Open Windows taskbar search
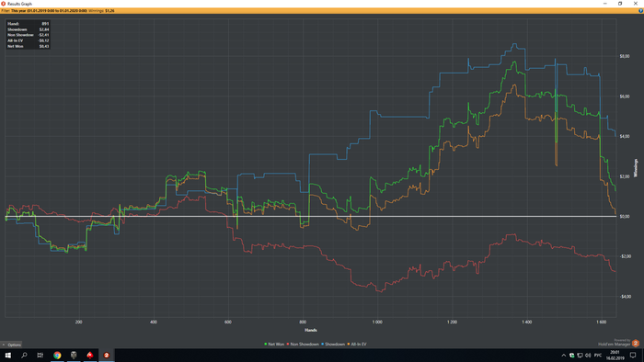Screen dimensions: 644x362 pyautogui.click(x=24, y=355)
